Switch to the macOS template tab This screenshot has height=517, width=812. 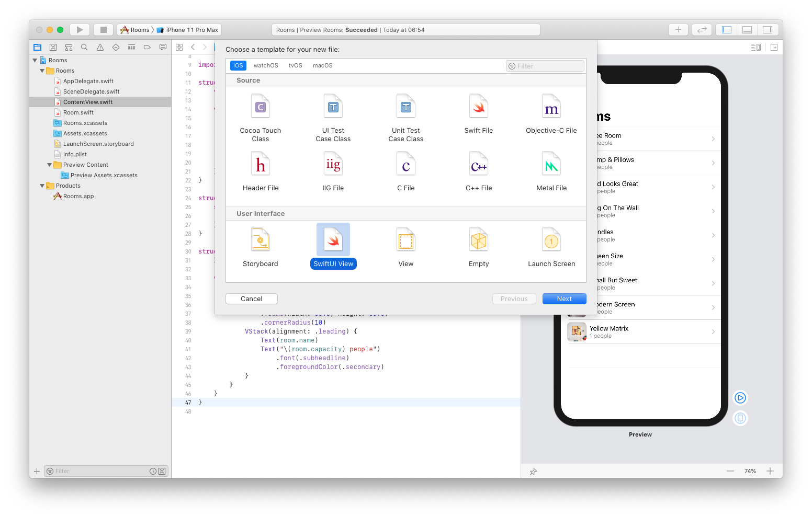coord(322,65)
